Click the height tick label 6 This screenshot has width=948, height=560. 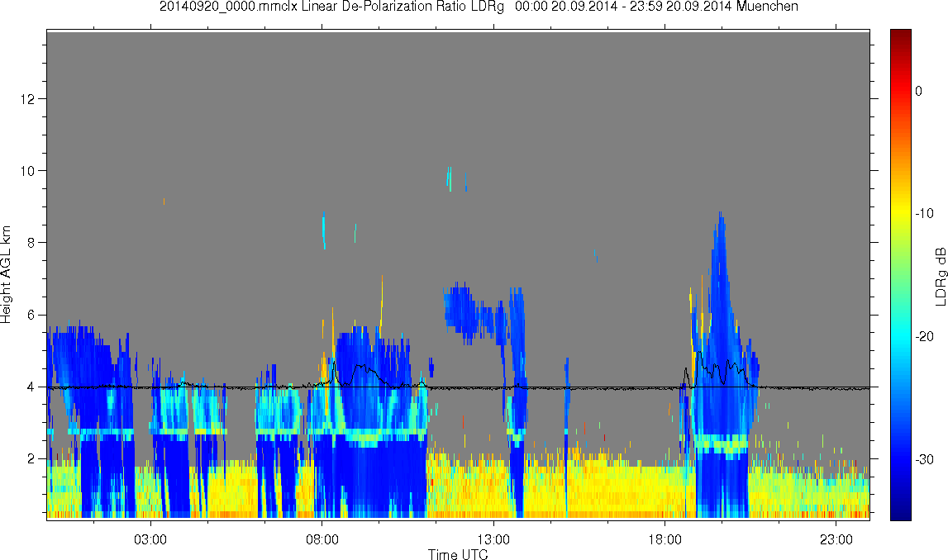pyautogui.click(x=31, y=316)
